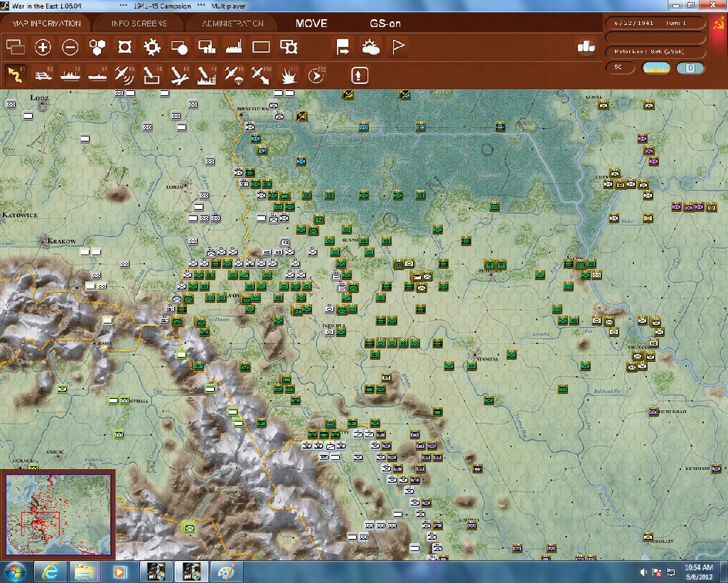Click the F11 explosion icon
Screen dimensions: 728x583
(289, 75)
